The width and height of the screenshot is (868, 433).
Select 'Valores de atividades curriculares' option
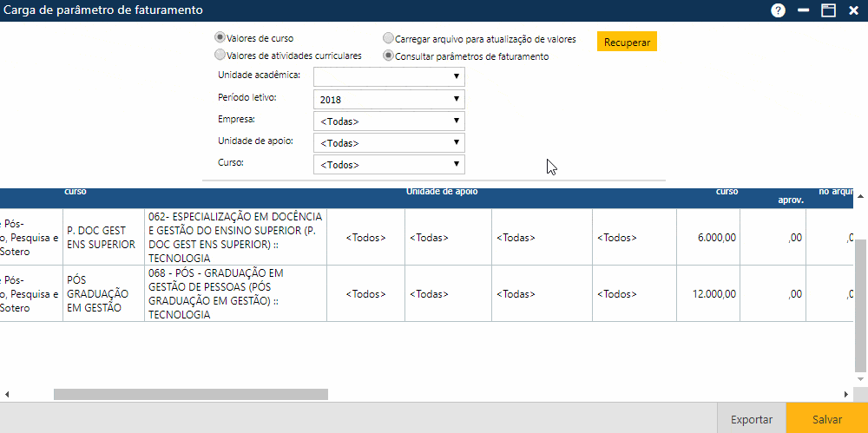(x=220, y=55)
